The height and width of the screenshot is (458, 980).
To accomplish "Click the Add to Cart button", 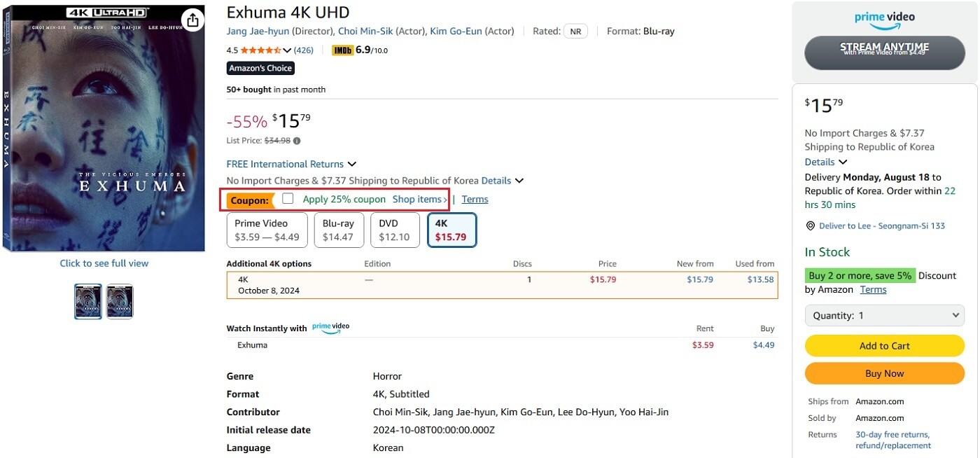I will (885, 346).
